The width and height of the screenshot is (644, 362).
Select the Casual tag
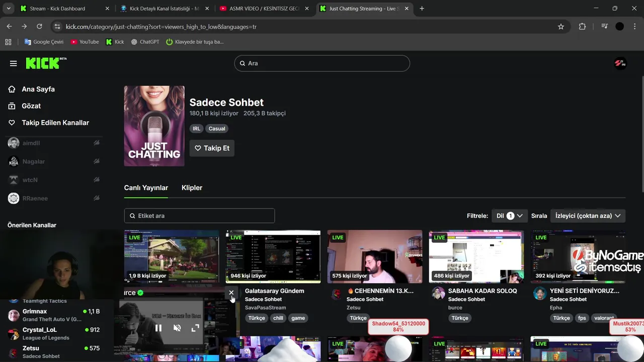point(217,129)
